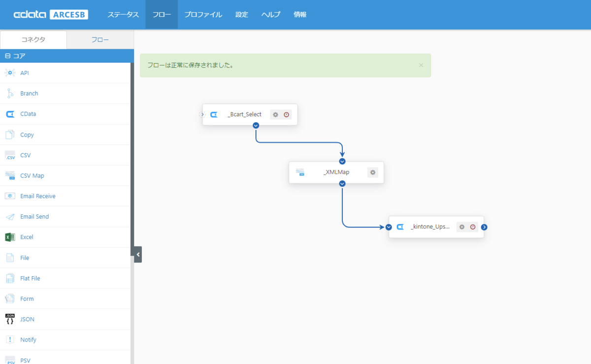Click the Flat File label
Image resolution: width=591 pixels, height=364 pixels.
click(30, 278)
